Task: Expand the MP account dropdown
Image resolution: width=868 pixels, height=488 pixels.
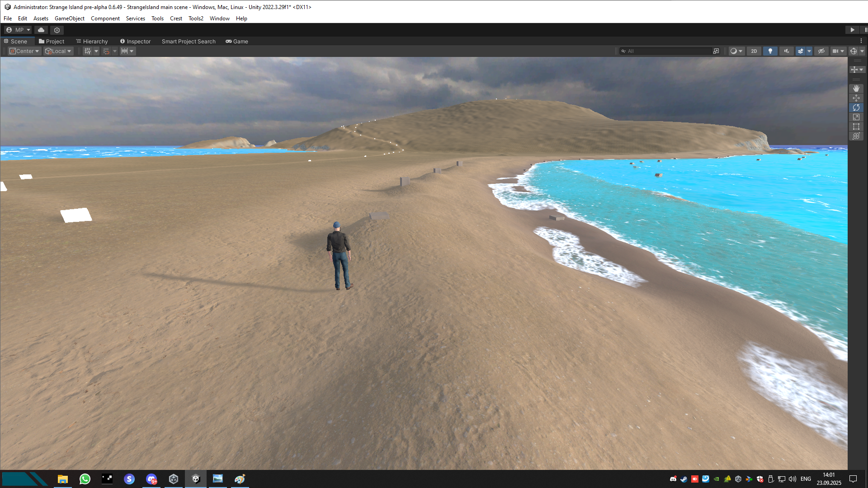Action: 18,30
